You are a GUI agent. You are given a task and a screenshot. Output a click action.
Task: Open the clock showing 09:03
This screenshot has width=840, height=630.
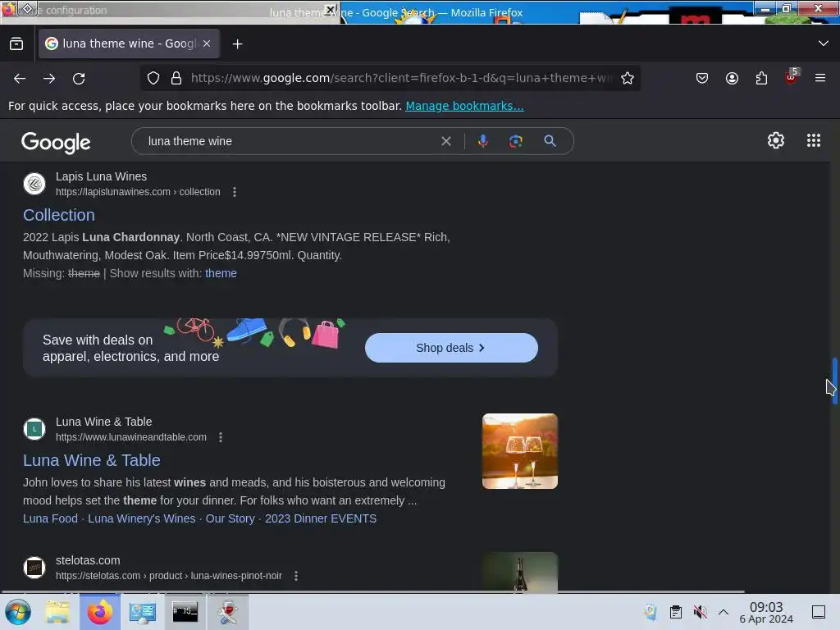point(766,612)
